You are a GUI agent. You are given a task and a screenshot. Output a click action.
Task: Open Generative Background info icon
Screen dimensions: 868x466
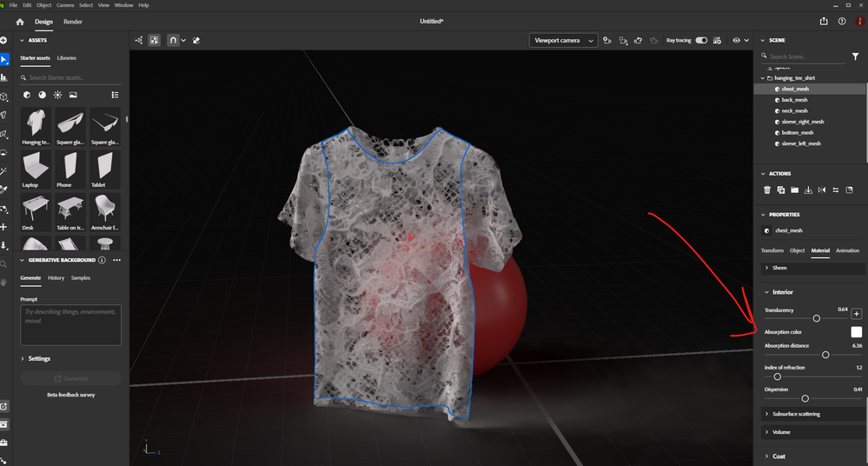point(102,260)
